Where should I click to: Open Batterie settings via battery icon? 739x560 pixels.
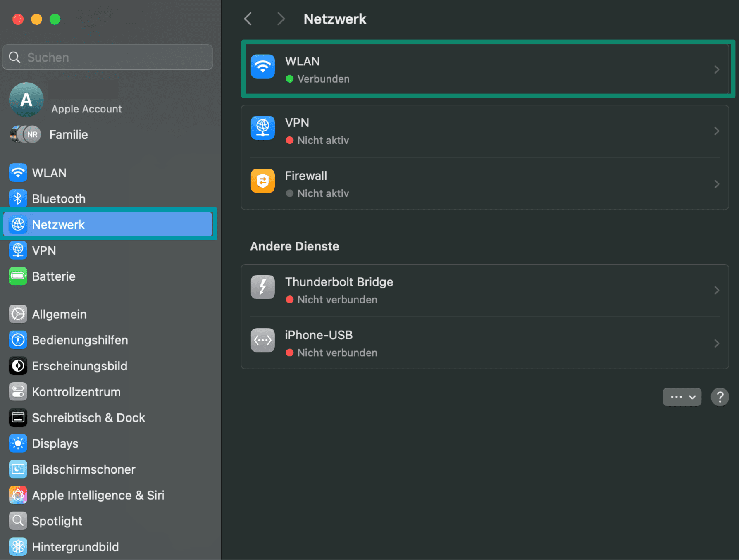18,276
